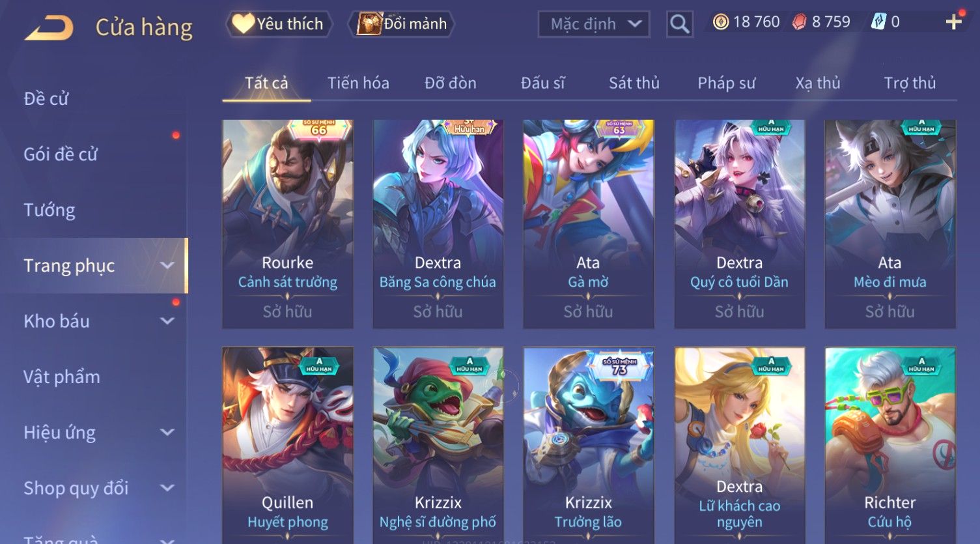Add currency with the plus icon
This screenshot has height=544, width=980.
(953, 22)
